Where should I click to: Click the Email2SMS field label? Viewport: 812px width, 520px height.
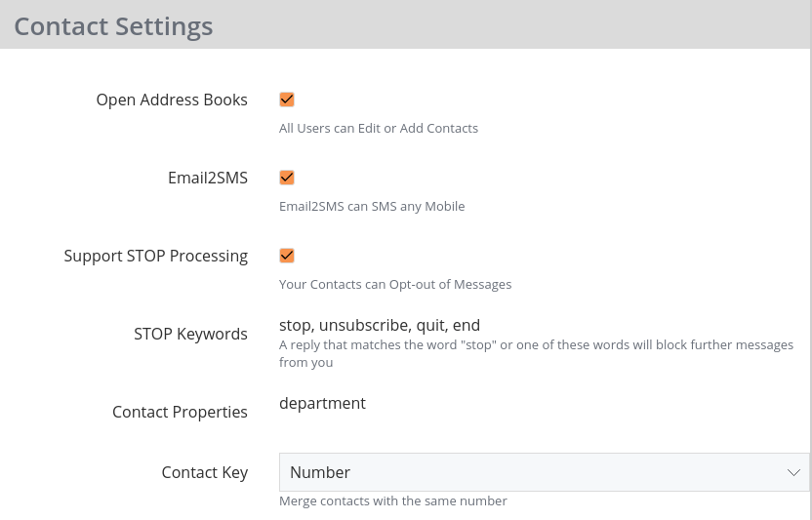[208, 178]
